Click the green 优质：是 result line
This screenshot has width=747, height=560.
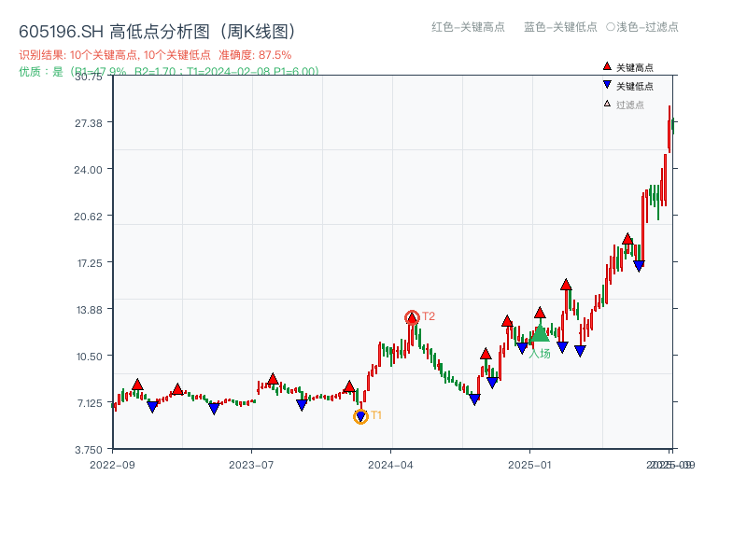[x=169, y=72]
